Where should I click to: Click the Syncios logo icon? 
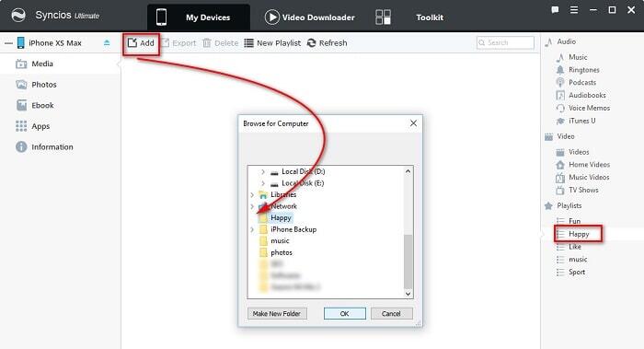(x=18, y=16)
